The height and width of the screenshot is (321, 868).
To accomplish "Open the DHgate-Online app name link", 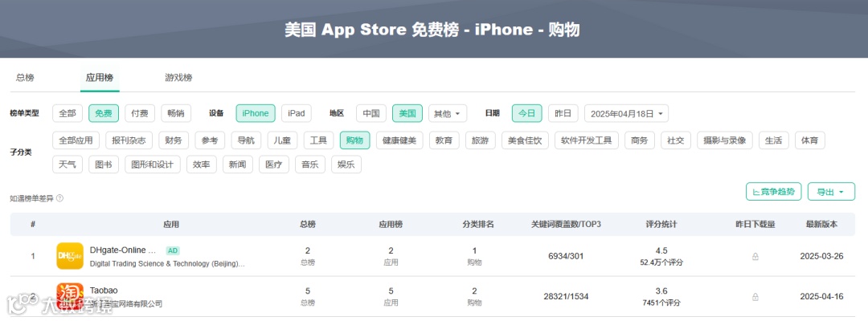I will coord(123,250).
